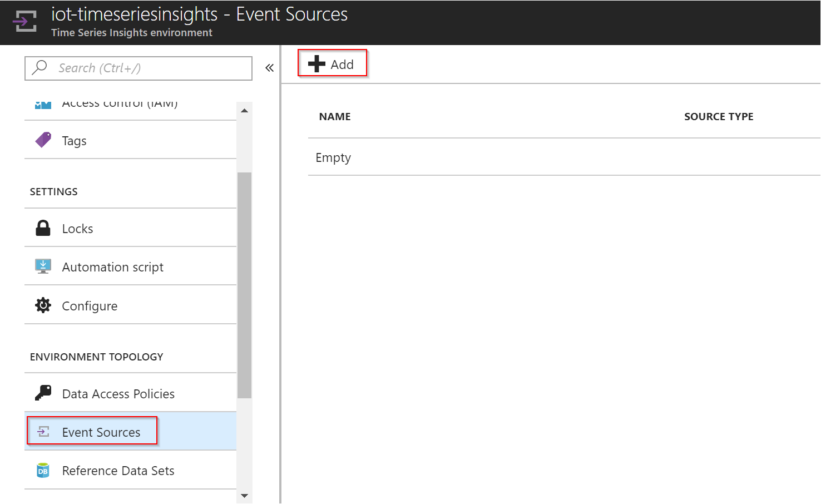821x504 pixels.
Task: Click the Data Access Policies key icon
Action: 43,393
